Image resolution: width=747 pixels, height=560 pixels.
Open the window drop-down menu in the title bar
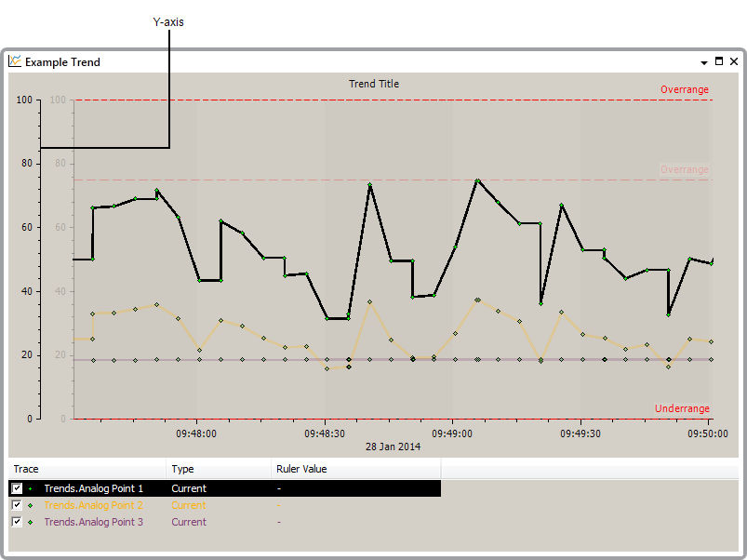(x=704, y=60)
